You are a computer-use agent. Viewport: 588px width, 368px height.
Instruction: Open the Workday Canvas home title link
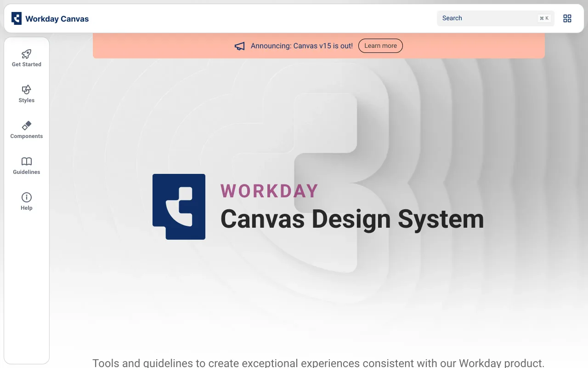57,19
